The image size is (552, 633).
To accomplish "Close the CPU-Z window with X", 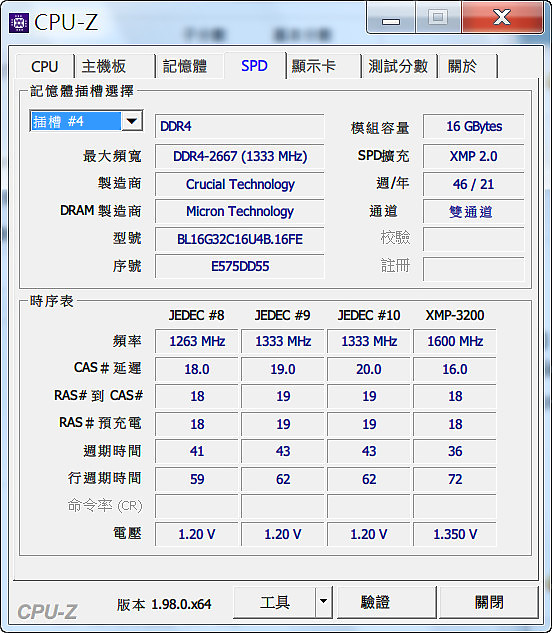I will point(502,17).
